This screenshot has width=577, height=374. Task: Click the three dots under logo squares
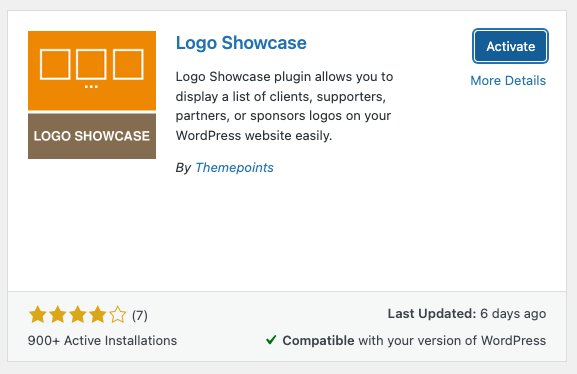pos(91,87)
